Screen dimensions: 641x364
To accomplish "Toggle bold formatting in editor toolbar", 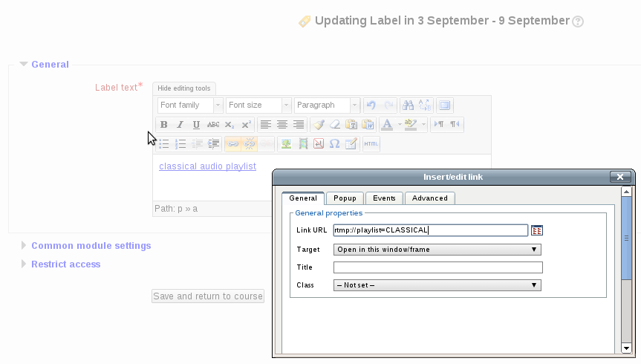I will click(164, 125).
